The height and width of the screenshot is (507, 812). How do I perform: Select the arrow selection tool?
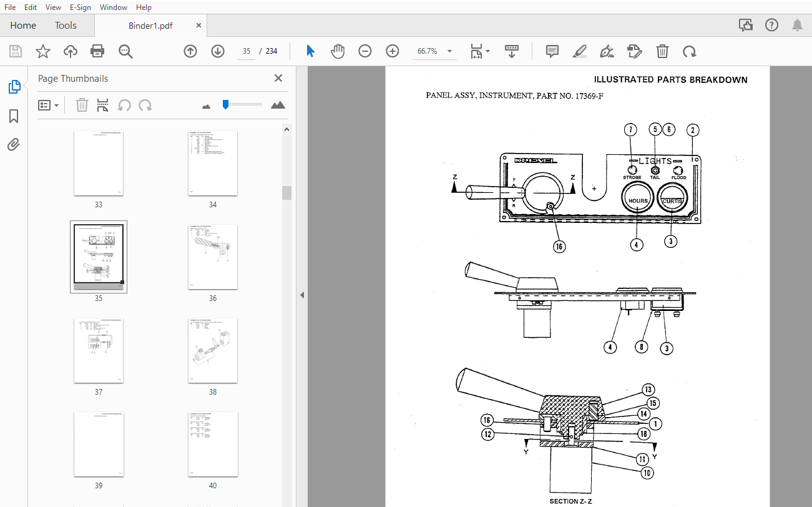point(310,51)
